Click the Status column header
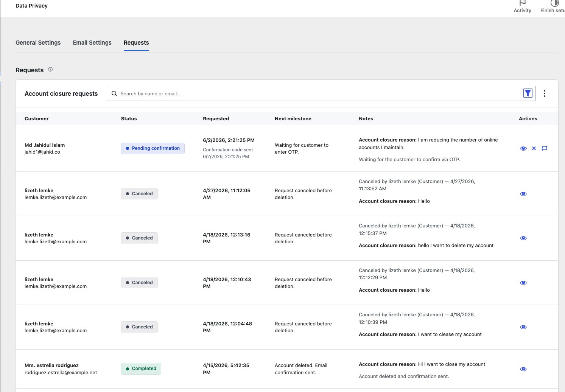 (129, 119)
